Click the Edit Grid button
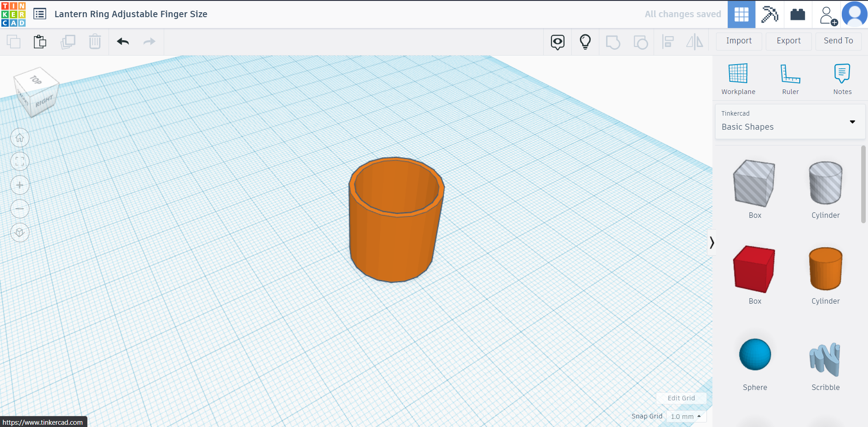The image size is (868, 427). [x=681, y=398]
